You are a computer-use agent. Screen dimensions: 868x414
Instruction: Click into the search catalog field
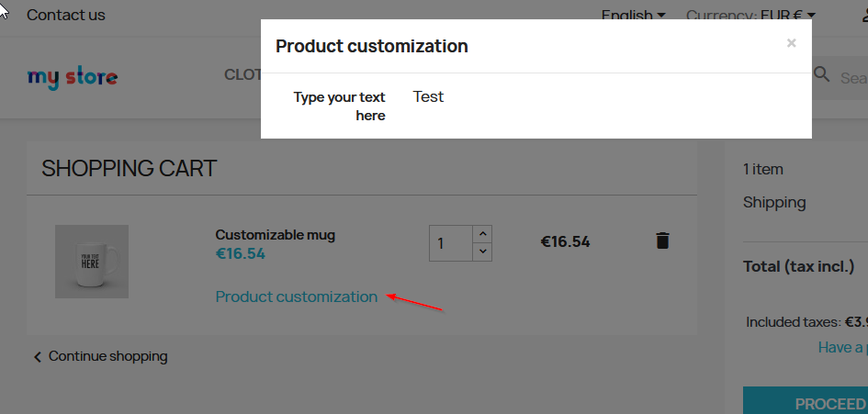[853, 78]
